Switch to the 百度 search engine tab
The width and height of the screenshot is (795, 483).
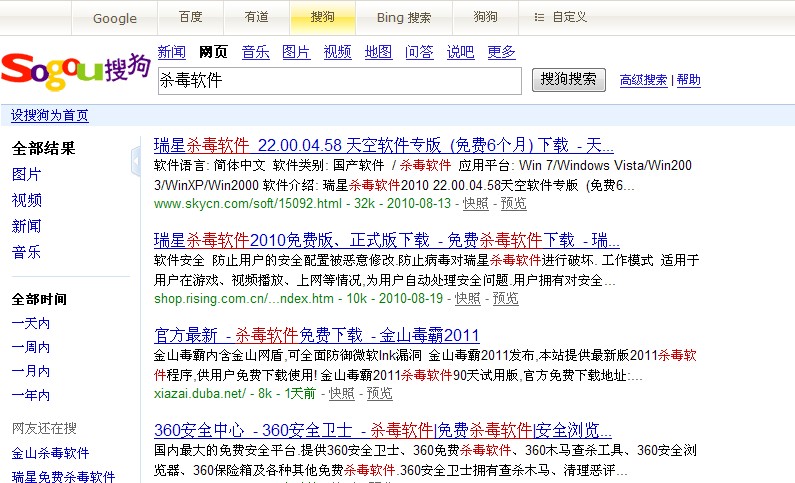[x=191, y=18]
